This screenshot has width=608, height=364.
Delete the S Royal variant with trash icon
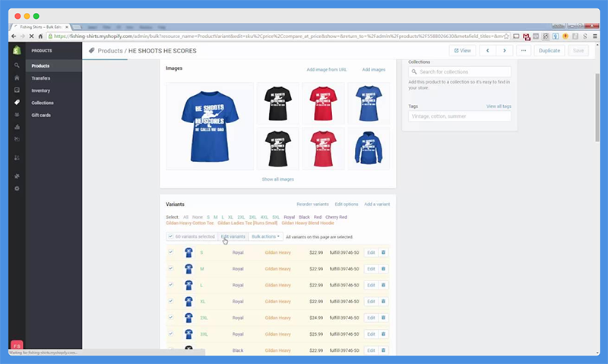point(384,252)
